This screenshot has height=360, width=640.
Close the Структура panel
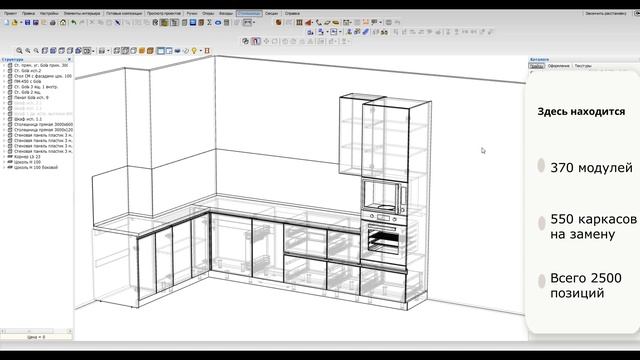(x=69, y=60)
